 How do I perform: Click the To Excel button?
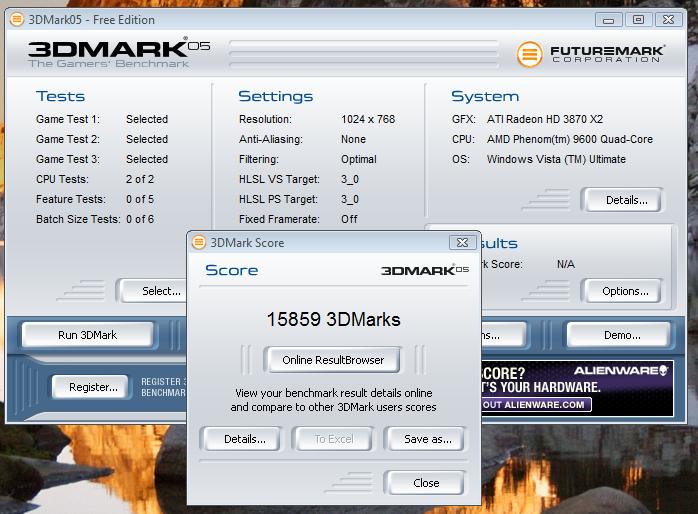tap(333, 439)
